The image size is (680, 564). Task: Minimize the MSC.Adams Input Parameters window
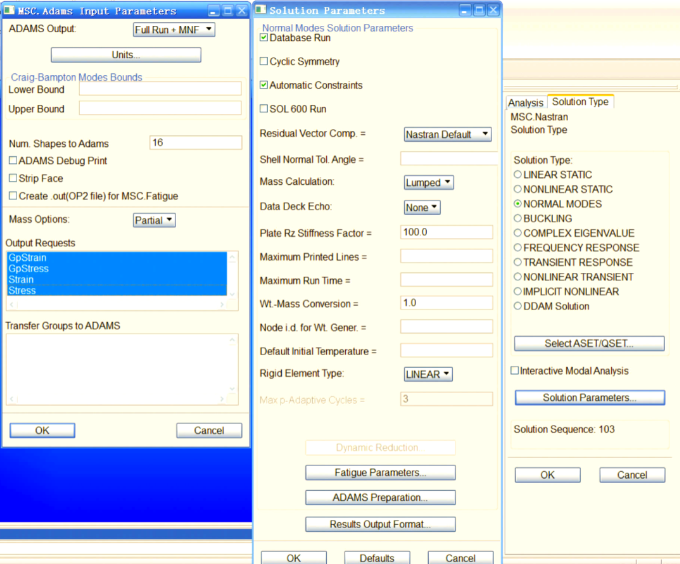point(213,11)
